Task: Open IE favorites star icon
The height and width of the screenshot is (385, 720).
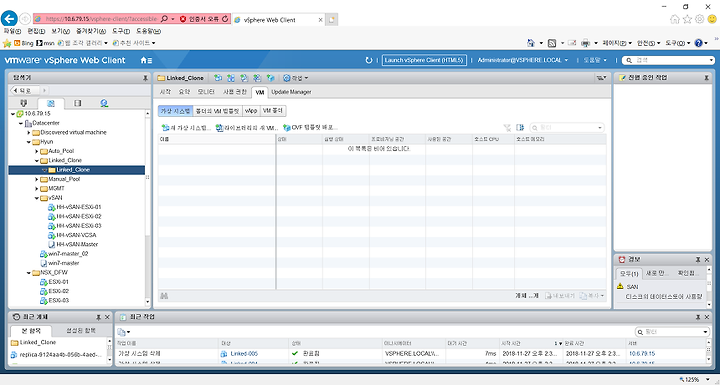Action: (x=687, y=19)
